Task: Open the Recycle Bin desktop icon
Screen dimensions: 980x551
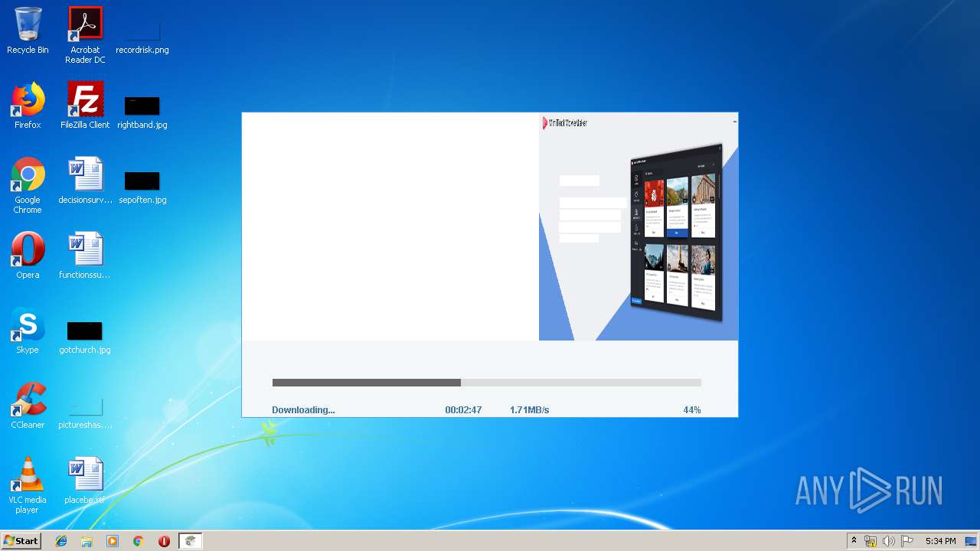Action: point(28,31)
